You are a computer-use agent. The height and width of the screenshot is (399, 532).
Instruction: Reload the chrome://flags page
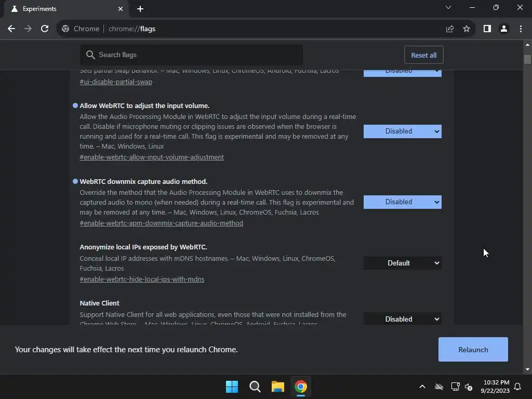45,29
